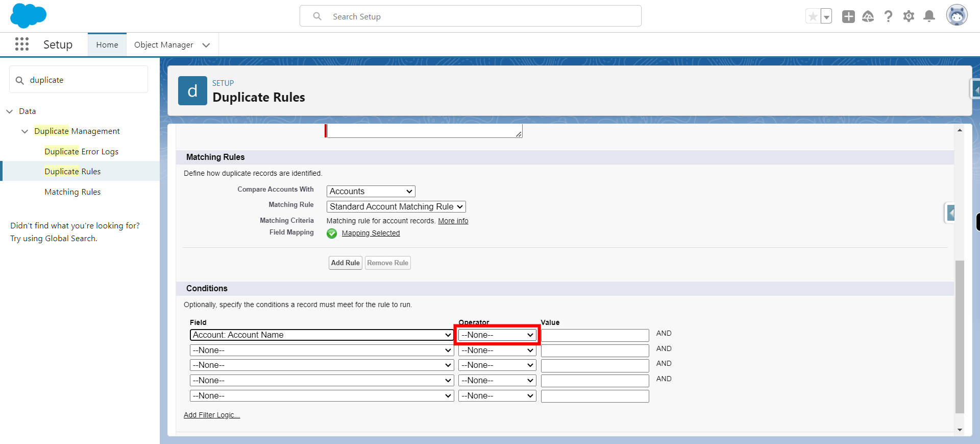Open the Compare Accounts With dropdown
This screenshot has width=980, height=444.
point(371,192)
